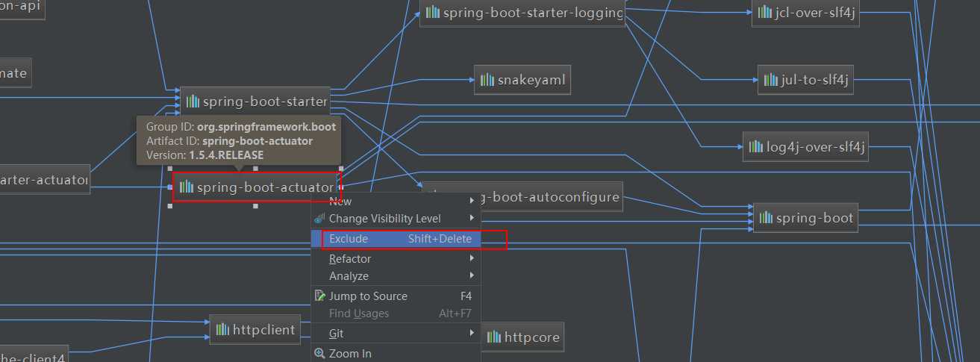Screen dimensions: 980x362
Task: Select the jcl-over-slf4j node
Action: [806, 13]
